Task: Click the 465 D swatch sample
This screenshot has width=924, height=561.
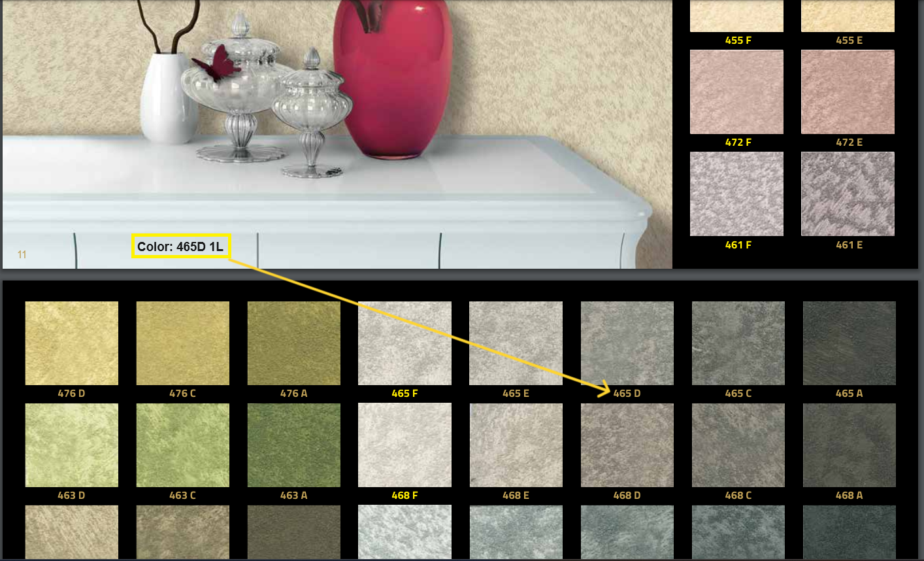Action: [627, 343]
